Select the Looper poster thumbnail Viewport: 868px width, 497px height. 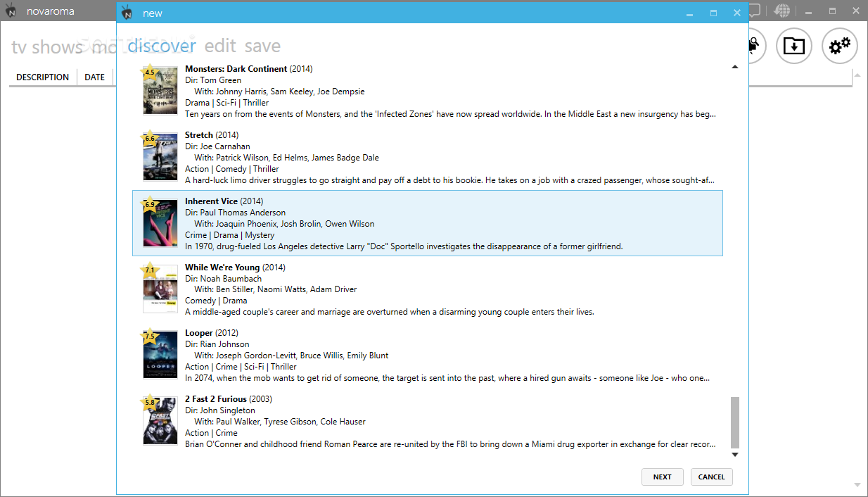[x=161, y=356]
